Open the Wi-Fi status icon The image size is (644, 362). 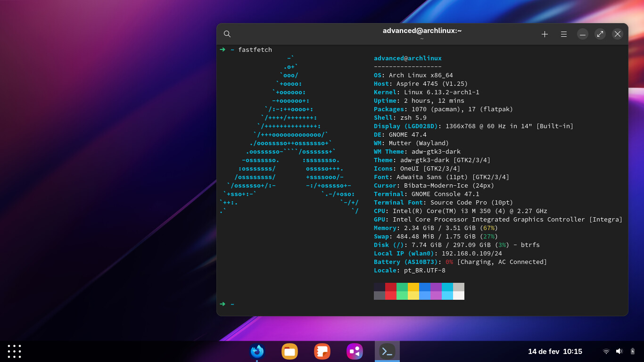(x=606, y=351)
